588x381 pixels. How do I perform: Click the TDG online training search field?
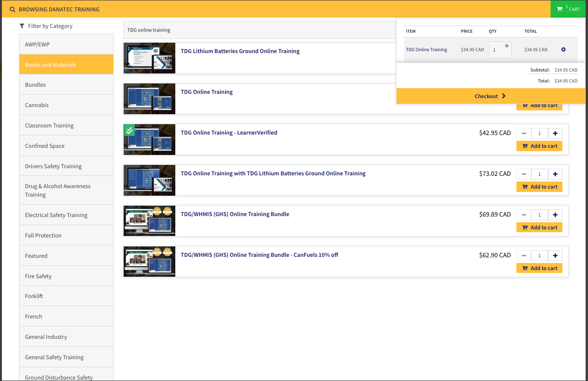click(x=260, y=30)
